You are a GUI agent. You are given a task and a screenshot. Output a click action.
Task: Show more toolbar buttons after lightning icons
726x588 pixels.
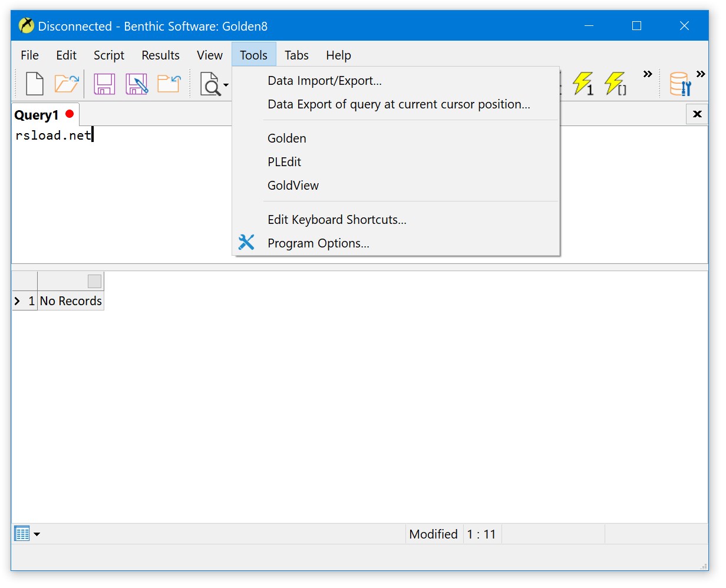tap(648, 74)
